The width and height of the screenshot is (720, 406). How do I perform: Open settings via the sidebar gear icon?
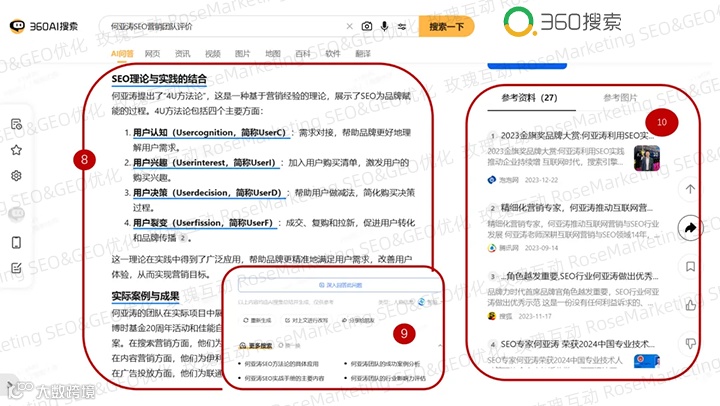17,175
